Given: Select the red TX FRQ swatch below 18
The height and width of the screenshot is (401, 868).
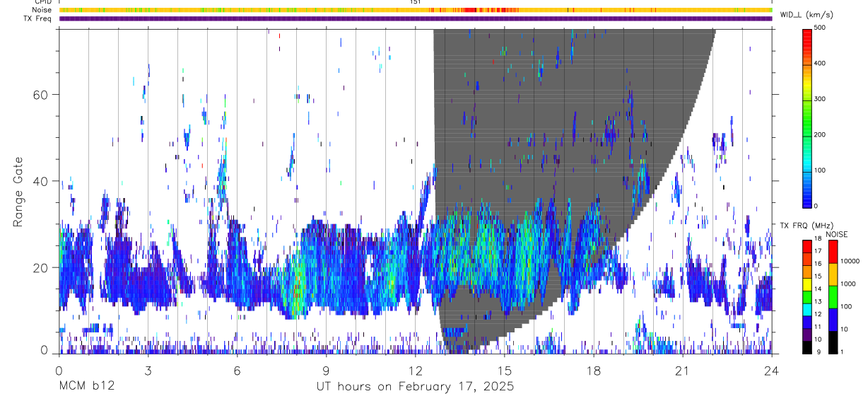Looking at the screenshot, I should 807,245.
